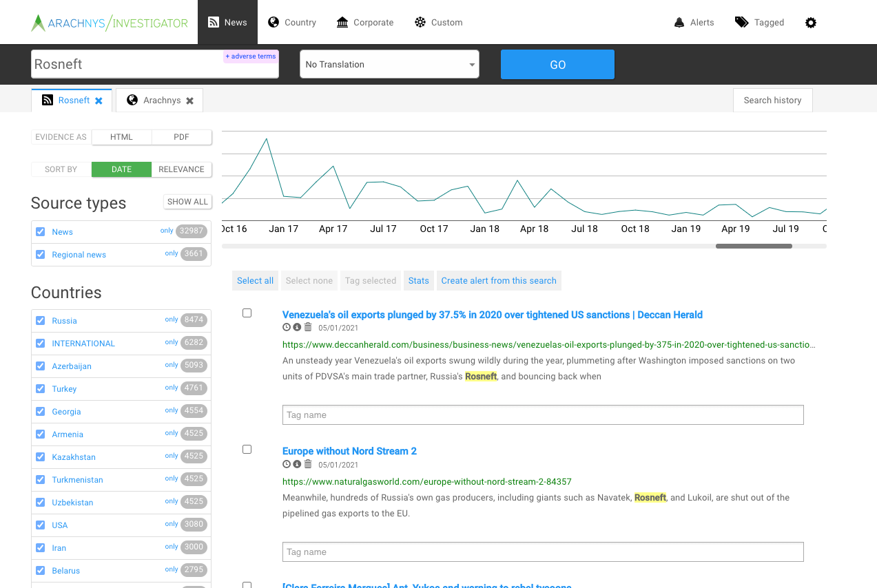Click Tag name field under Nord Stream article

(543, 552)
